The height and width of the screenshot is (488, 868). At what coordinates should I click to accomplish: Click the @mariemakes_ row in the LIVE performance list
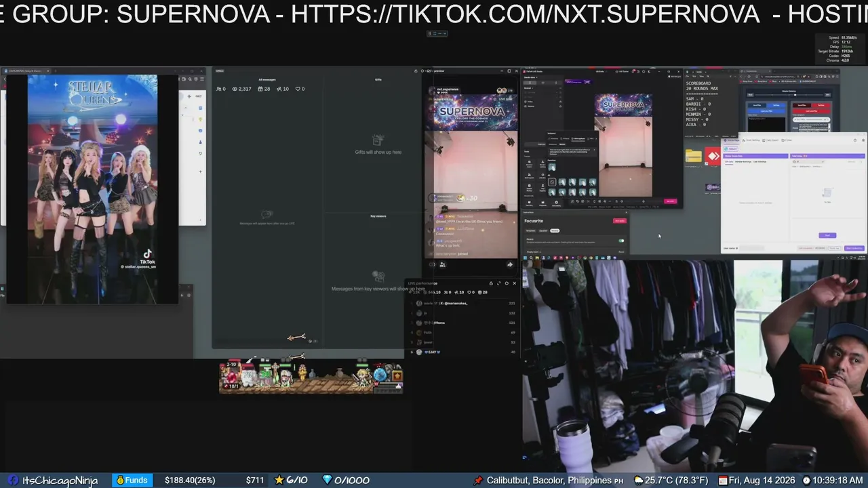[x=464, y=303]
